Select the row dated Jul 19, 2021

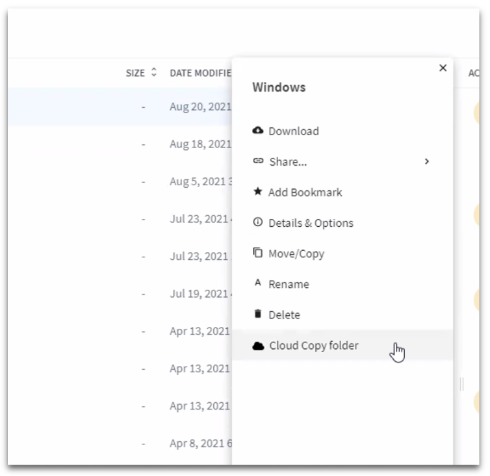tap(120, 294)
